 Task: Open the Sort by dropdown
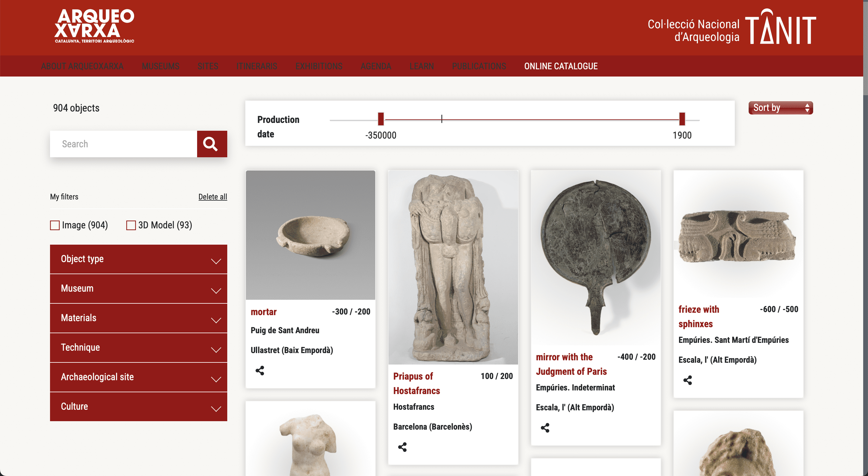(x=780, y=108)
